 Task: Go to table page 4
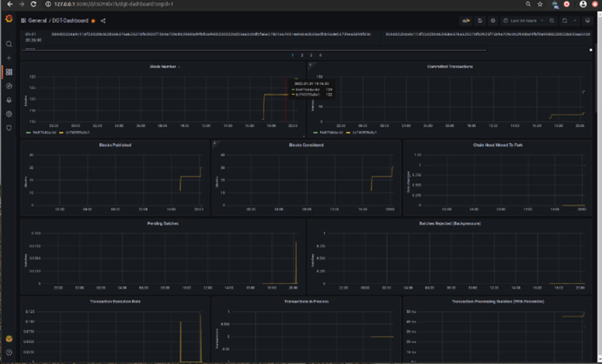[x=320, y=55]
